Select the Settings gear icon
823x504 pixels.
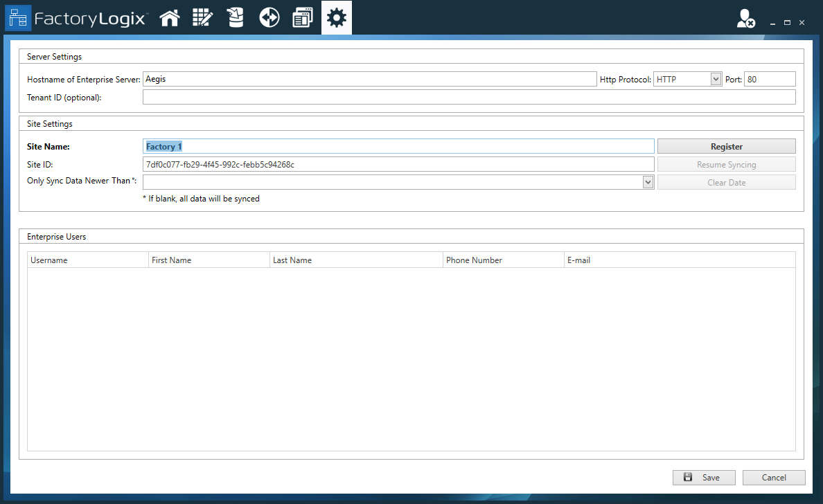[336, 17]
